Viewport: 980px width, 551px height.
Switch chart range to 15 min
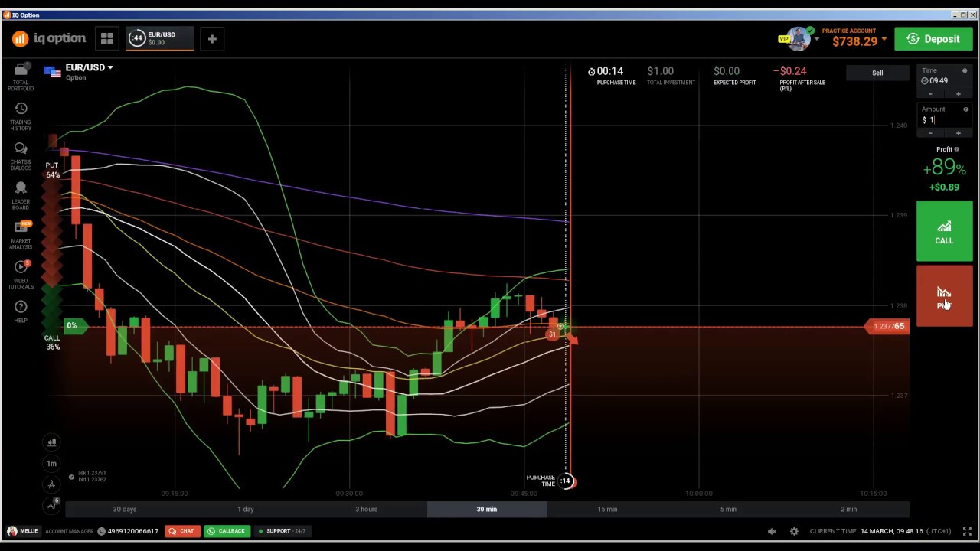(x=607, y=509)
